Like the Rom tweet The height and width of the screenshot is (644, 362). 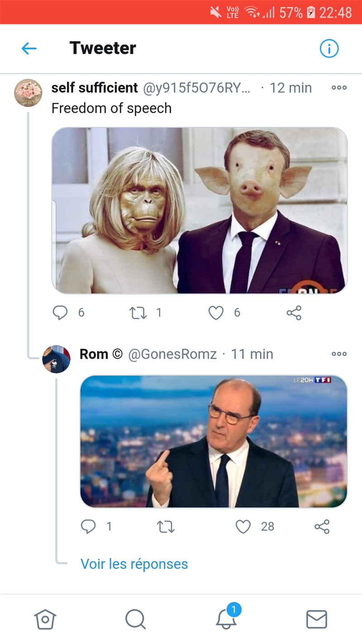click(x=243, y=526)
